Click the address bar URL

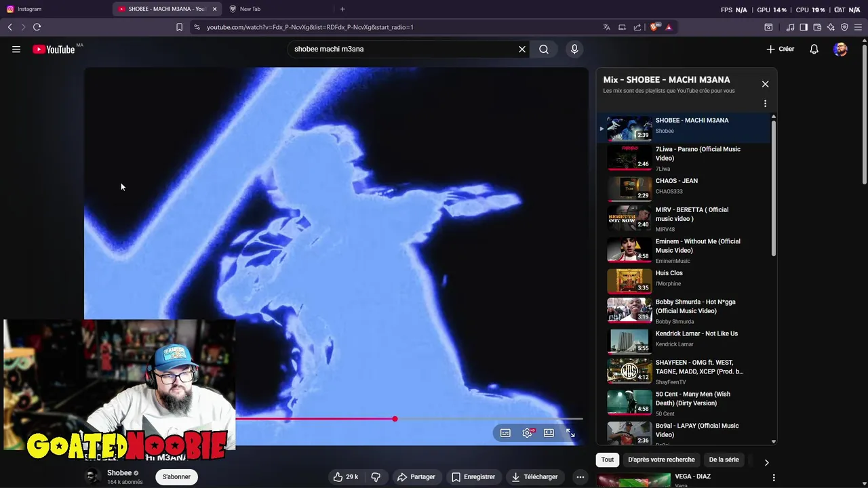pyautogui.click(x=310, y=27)
